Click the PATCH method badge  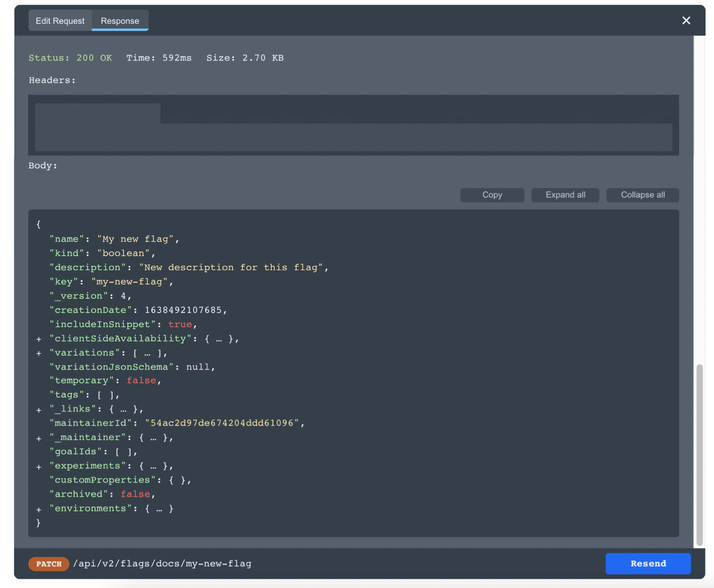[x=48, y=564]
